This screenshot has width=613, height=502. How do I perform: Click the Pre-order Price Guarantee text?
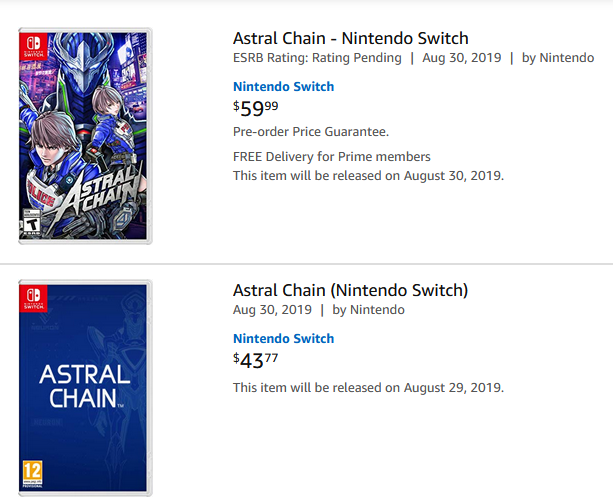pos(311,132)
